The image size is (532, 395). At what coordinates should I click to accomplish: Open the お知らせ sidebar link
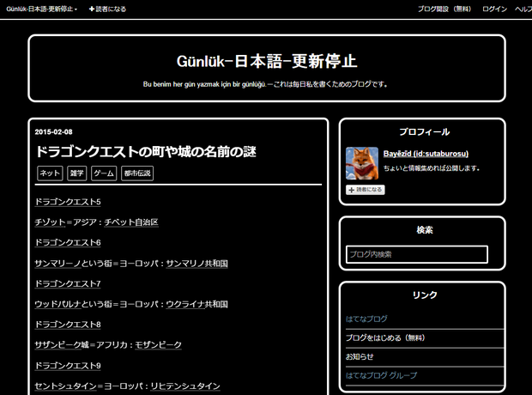360,356
